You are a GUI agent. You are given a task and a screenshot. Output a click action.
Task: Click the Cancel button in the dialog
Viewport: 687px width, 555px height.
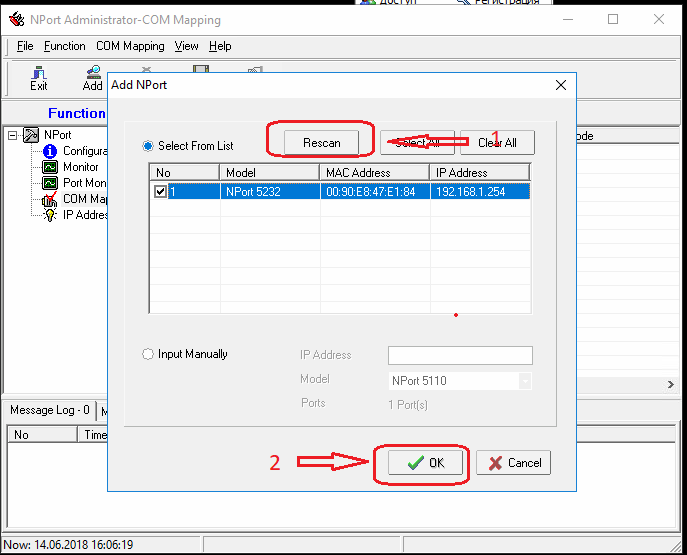point(513,463)
